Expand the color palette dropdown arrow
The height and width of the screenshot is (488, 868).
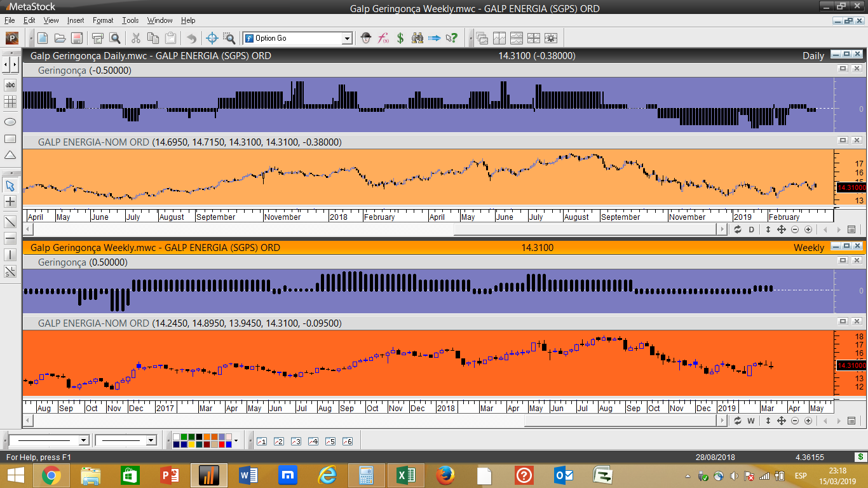pyautogui.click(x=236, y=440)
